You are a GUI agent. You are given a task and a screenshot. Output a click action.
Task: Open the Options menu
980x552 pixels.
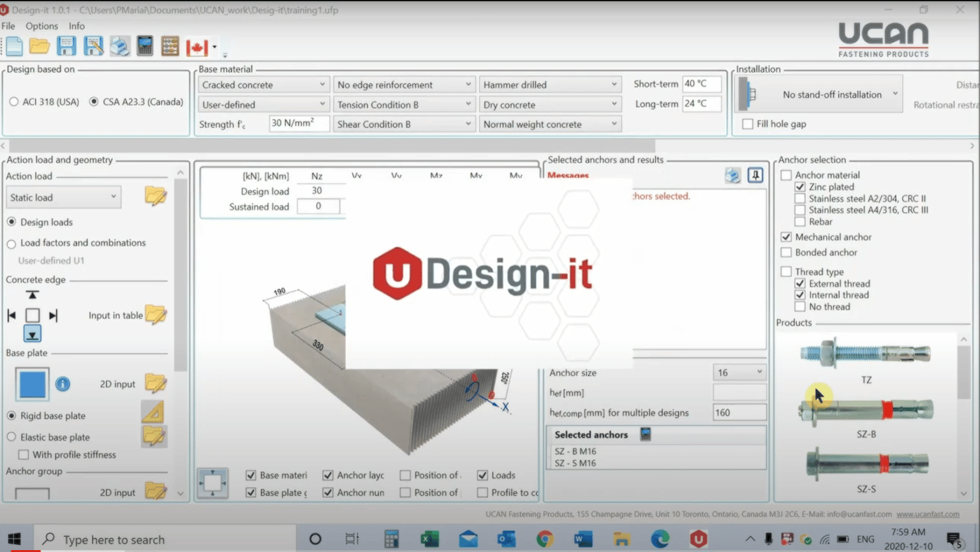pyautogui.click(x=41, y=26)
